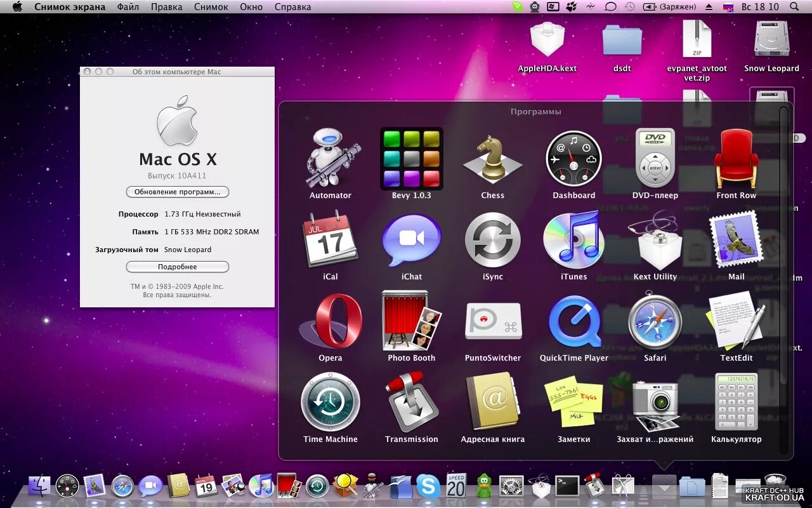Open Time Machine in the Programs stack
The image size is (812, 508).
coord(331,402)
